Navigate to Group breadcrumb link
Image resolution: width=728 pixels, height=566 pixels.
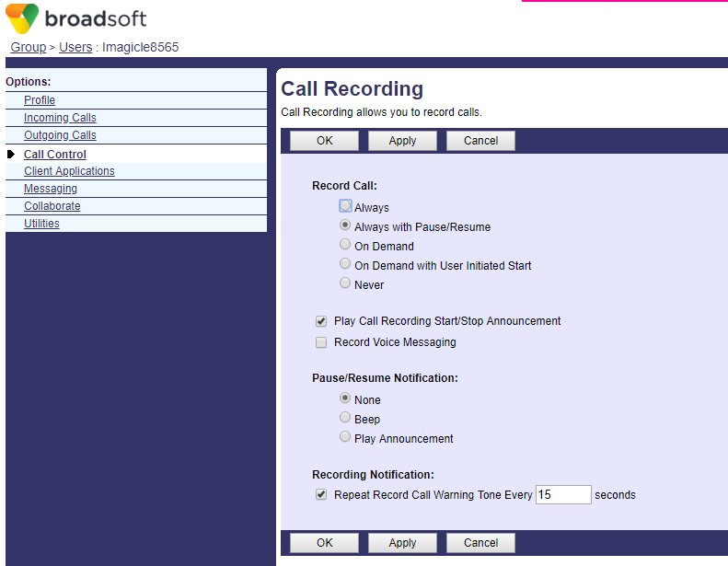tap(29, 47)
